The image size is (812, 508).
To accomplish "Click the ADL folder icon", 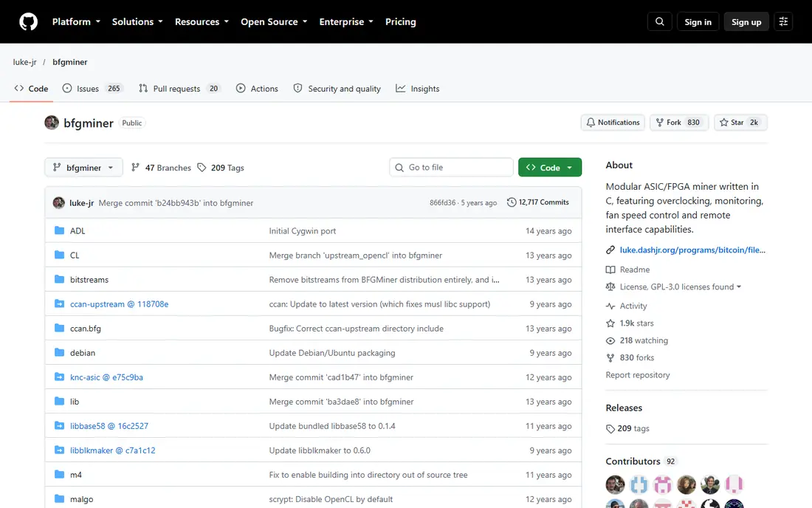I will (x=60, y=230).
